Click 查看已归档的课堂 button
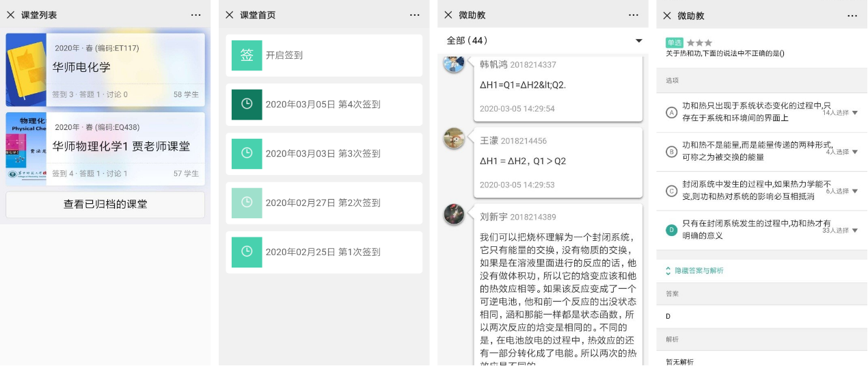Screen dimensions: 868x366 pos(105,205)
